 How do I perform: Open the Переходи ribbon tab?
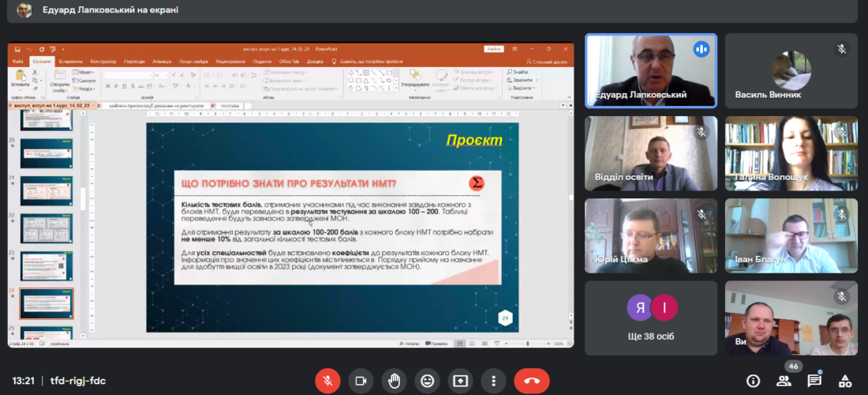coord(134,61)
